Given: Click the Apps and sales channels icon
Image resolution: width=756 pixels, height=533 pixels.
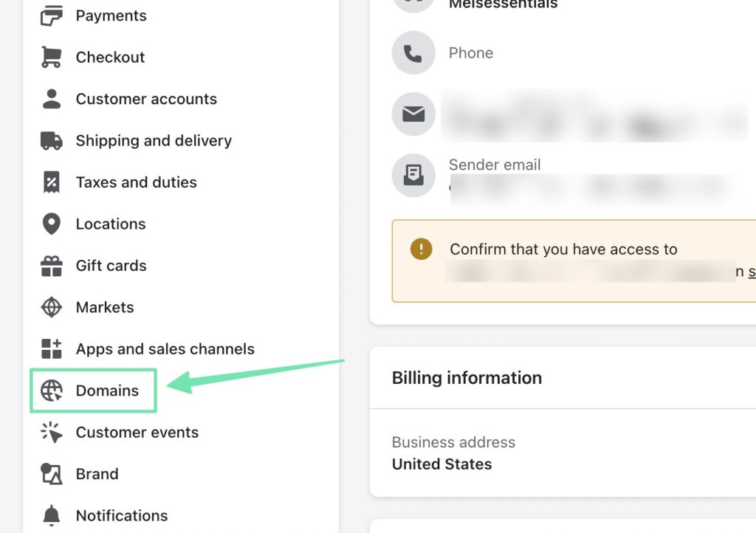Looking at the screenshot, I should (51, 348).
